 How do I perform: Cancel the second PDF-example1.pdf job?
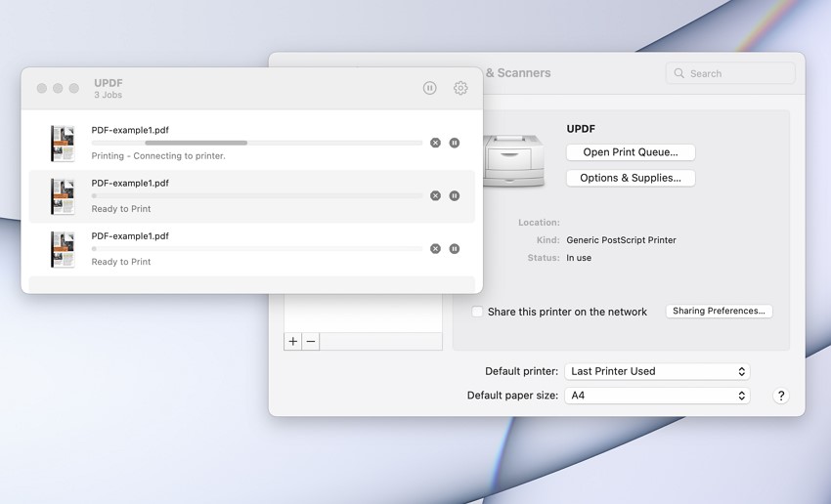pos(435,196)
